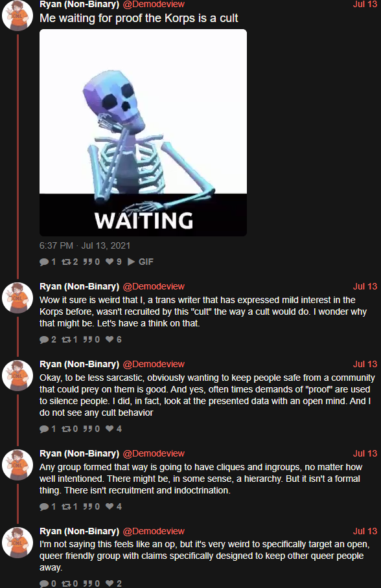The width and height of the screenshot is (381, 588).
Task: Click reply icon on the 'I'm not saying this feels like an op' tweet
Action: [x=44, y=583]
